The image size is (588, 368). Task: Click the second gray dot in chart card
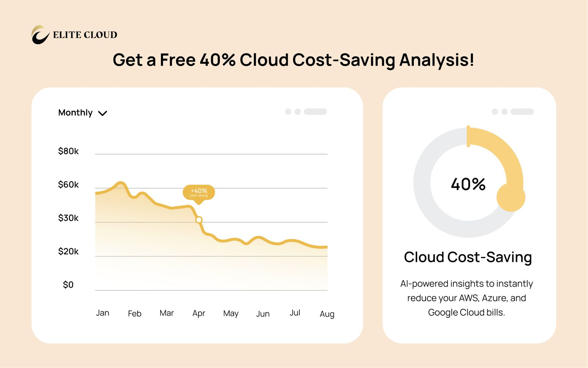pos(298,112)
